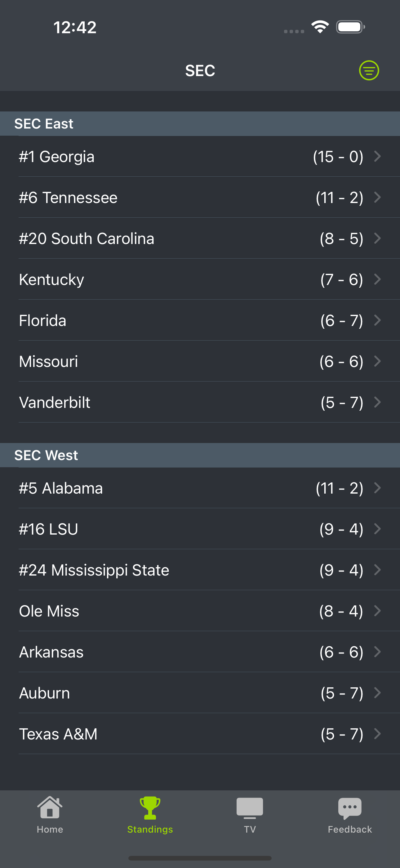Open #20 South Carolina team page
Viewport: 400px width, 868px height.
200,238
